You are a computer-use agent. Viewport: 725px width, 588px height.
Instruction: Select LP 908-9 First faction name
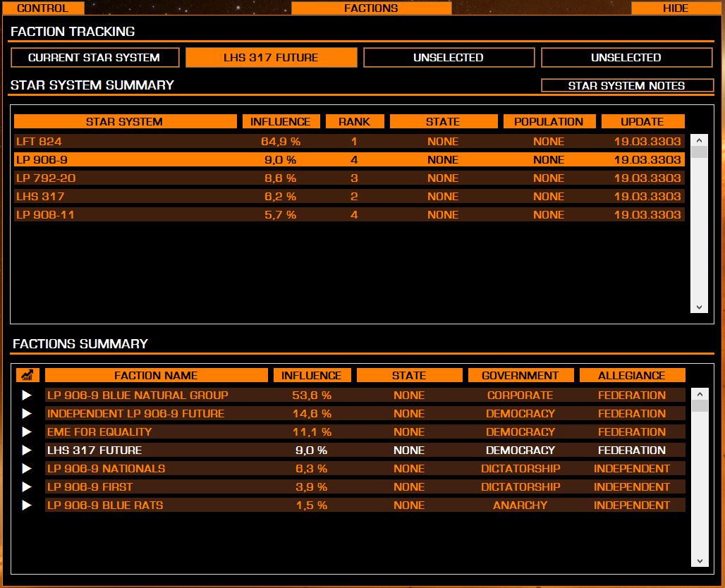click(90, 486)
